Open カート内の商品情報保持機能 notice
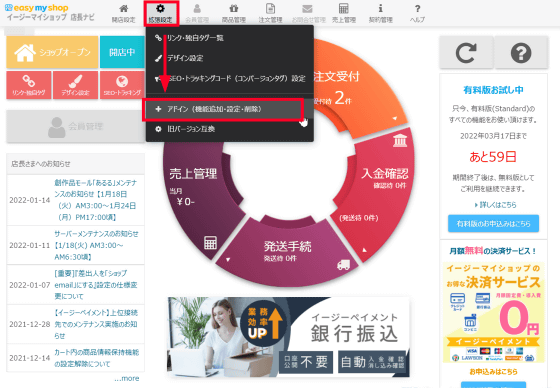560x388 pixels. [x=96, y=358]
